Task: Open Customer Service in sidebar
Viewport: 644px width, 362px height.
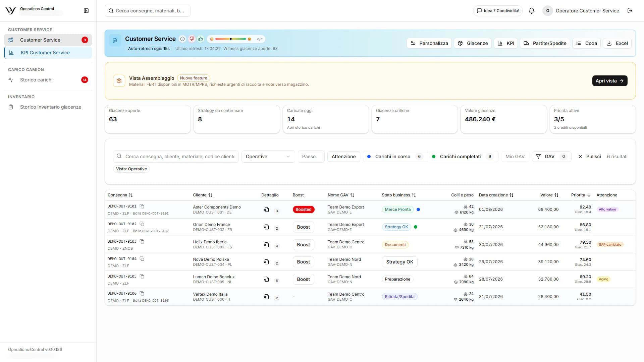Action: (x=48, y=40)
